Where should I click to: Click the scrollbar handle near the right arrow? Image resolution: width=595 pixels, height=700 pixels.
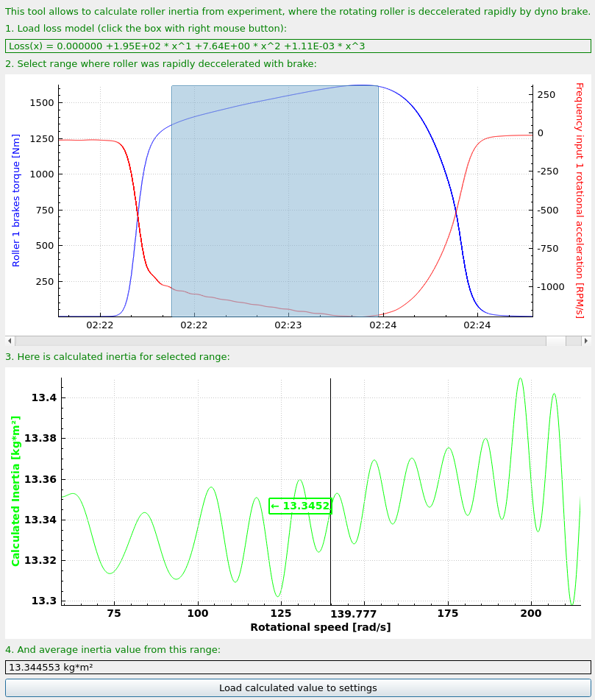[556, 341]
